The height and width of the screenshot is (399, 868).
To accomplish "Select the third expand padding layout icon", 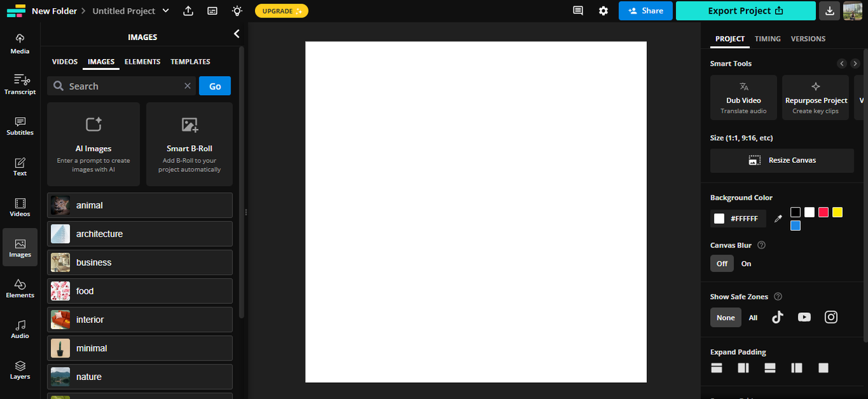I will 770,368.
